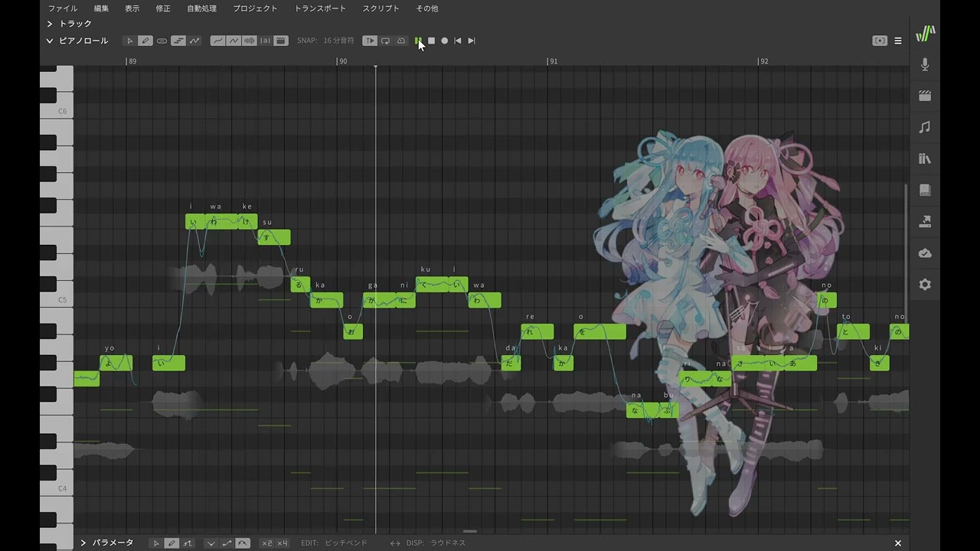Open the Voice panel microphone icon
The height and width of the screenshot is (551, 980).
coord(925,65)
